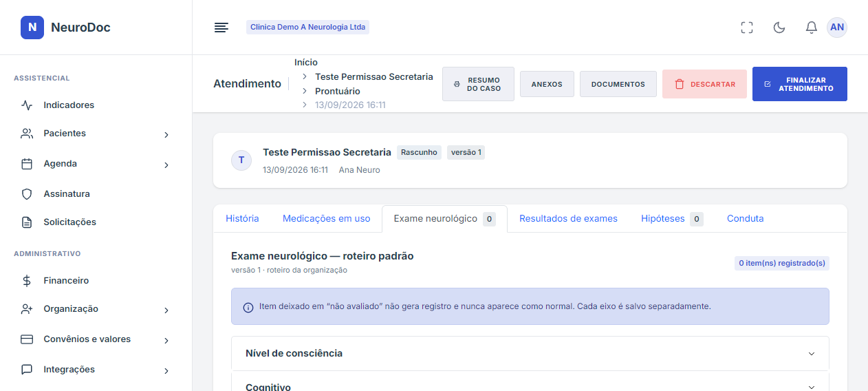Viewport: 868px width, 391px height.
Task: Click 0 item(ns) registrado(s) badge
Action: coord(782,263)
